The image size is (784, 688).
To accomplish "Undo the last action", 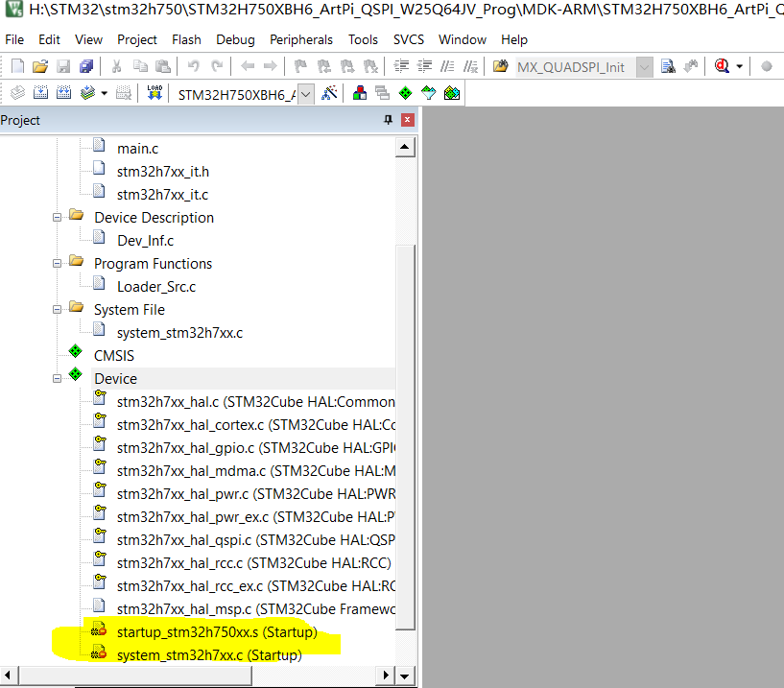I will (x=192, y=65).
